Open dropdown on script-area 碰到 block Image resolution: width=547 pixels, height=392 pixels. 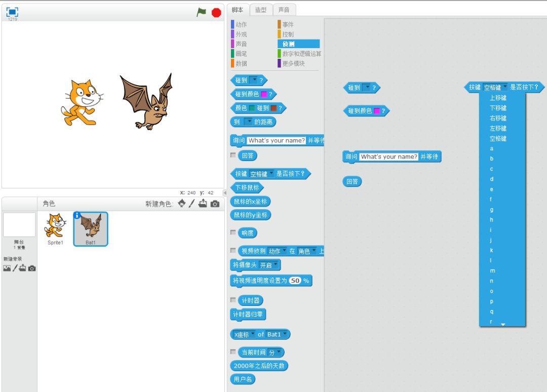click(x=366, y=88)
